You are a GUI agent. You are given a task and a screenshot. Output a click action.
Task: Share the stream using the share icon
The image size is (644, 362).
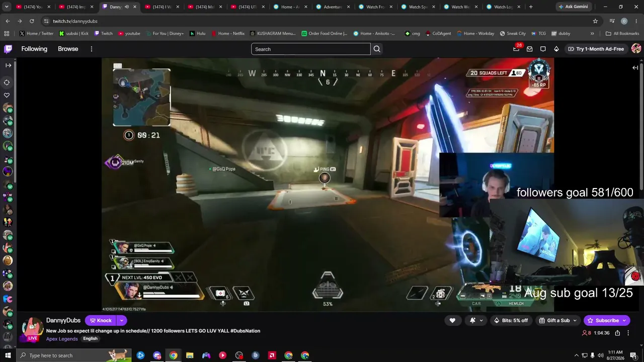617,333
